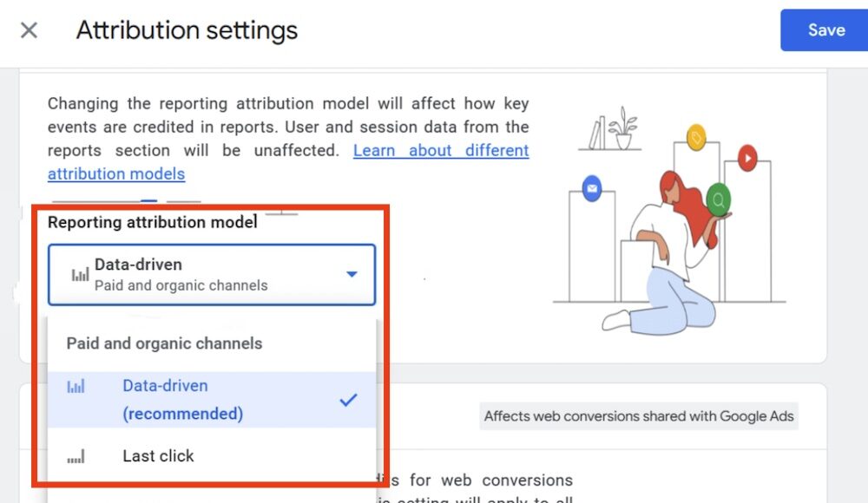Click the blue email icon in the illustration

592,188
